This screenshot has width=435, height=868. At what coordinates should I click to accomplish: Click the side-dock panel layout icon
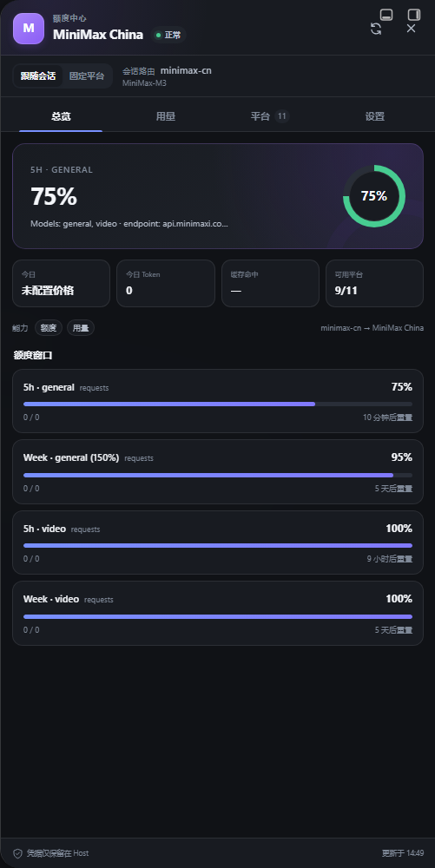(x=414, y=15)
